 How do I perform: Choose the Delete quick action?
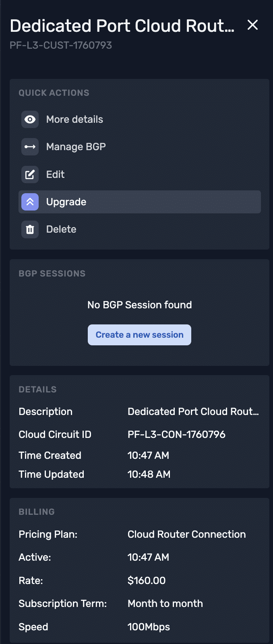point(61,229)
